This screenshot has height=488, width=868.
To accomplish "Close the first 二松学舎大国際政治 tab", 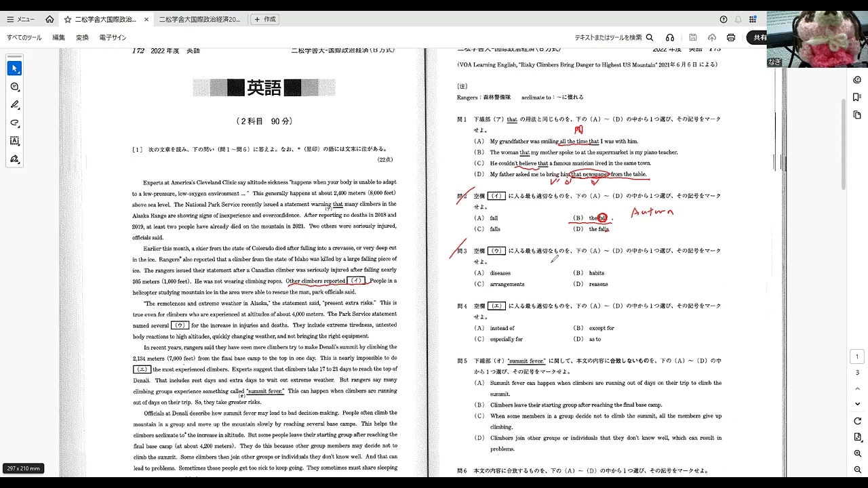I will point(146,20).
